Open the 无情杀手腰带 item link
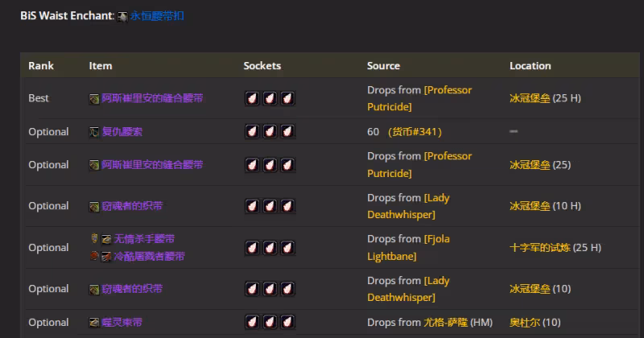Image resolution: width=644 pixels, height=338 pixels. (144, 239)
